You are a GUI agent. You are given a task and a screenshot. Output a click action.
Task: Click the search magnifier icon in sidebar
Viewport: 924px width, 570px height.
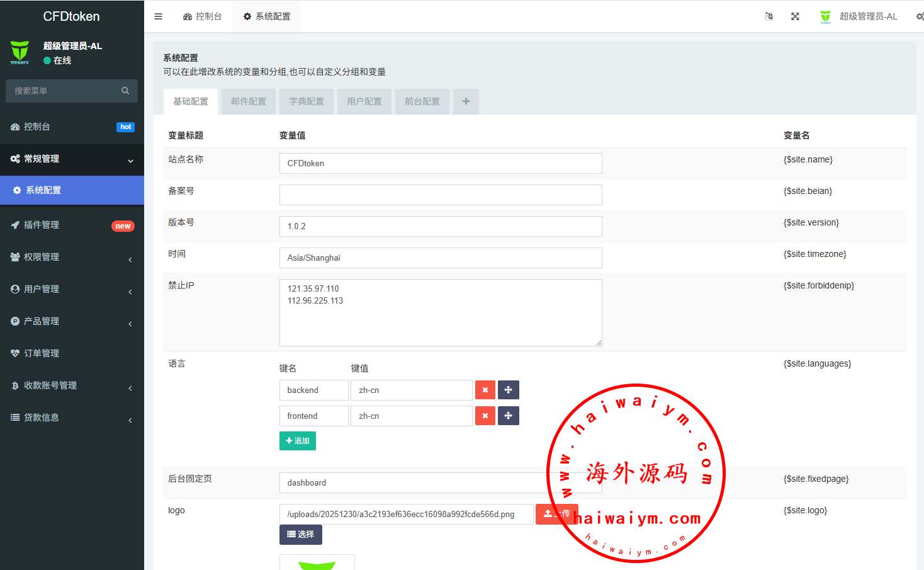pyautogui.click(x=125, y=91)
